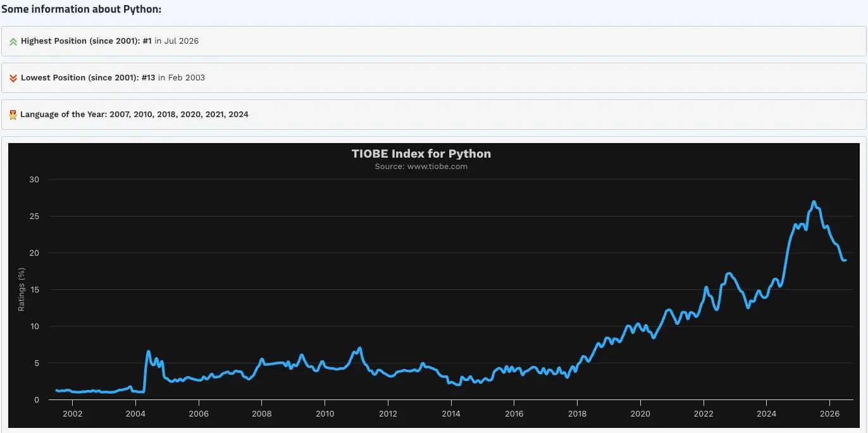Click the 2024 x-axis label
The width and height of the screenshot is (868, 433).
pos(766,413)
